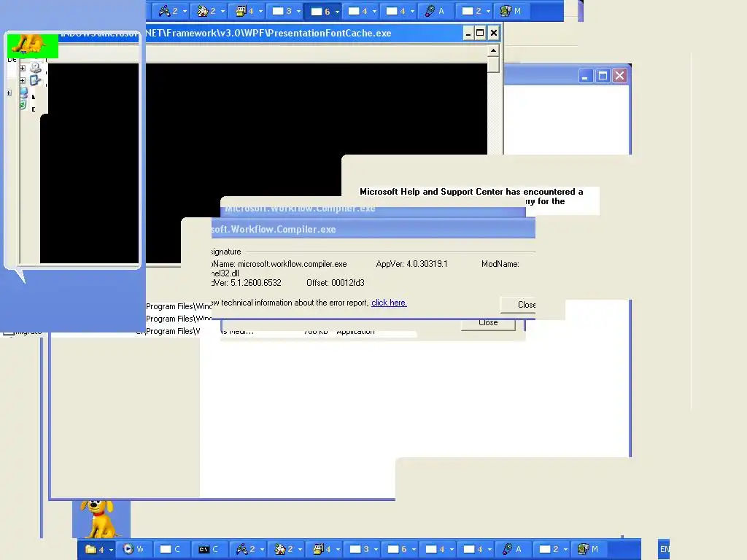Screen dimensions: 747x560
Task: Close the PresentationFontCache.exe console window
Action: [x=494, y=33]
